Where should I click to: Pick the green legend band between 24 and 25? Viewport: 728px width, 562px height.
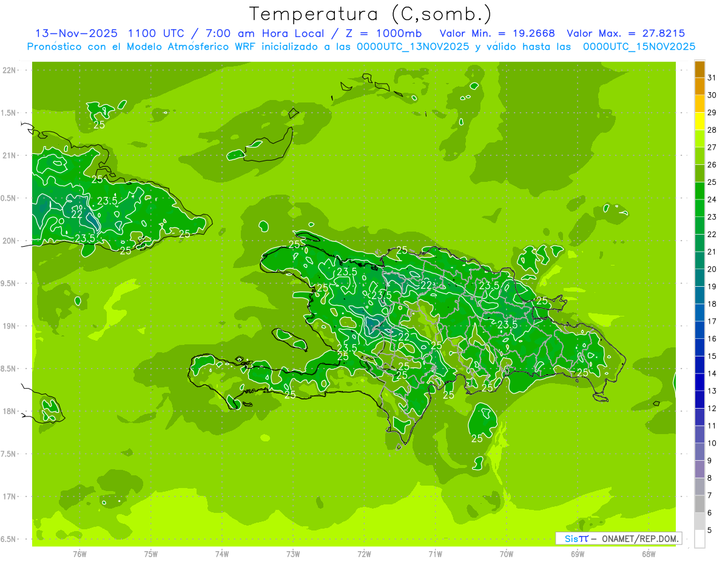point(699,191)
